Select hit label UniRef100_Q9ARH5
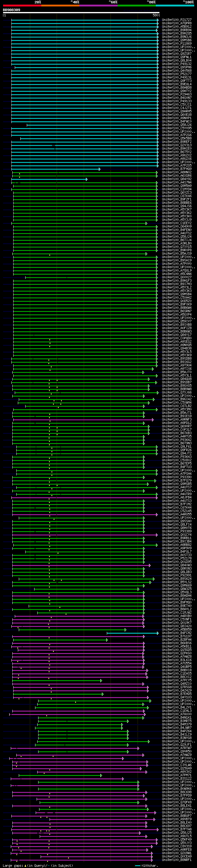 [x=177, y=111]
